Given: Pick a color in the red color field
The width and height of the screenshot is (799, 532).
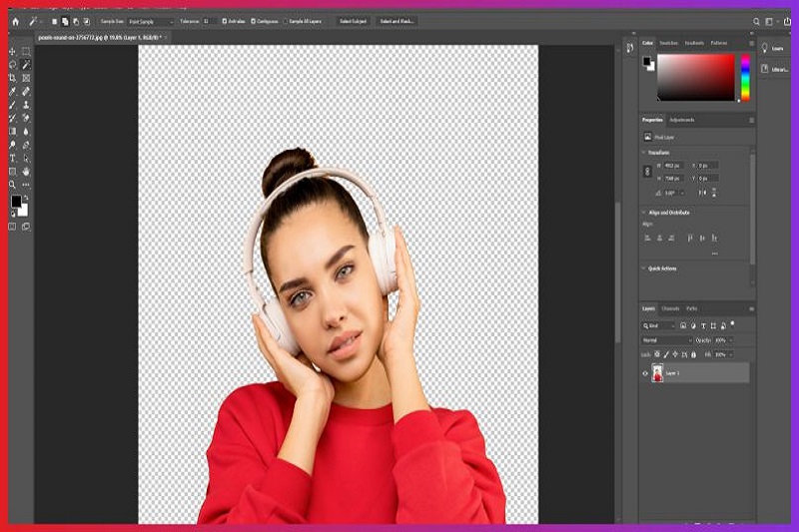Looking at the screenshot, I should tap(695, 78).
